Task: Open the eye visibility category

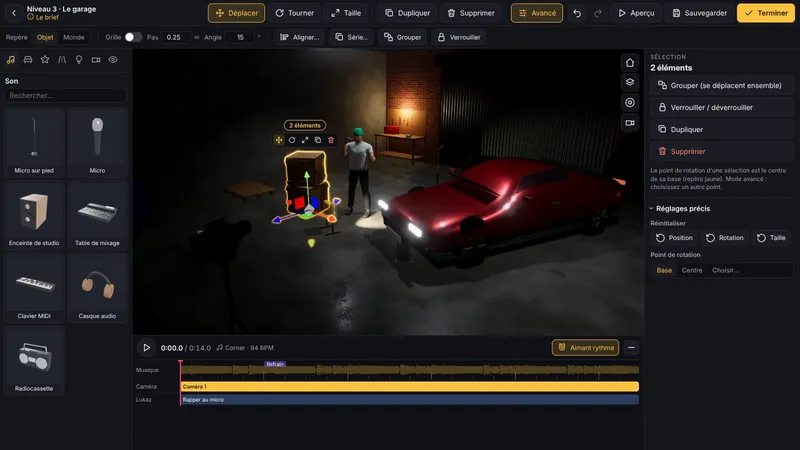Action: tap(113, 60)
